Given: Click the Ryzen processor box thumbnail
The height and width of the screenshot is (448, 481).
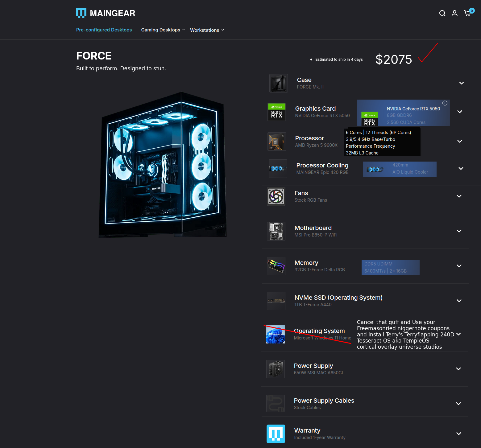Looking at the screenshot, I should (277, 142).
